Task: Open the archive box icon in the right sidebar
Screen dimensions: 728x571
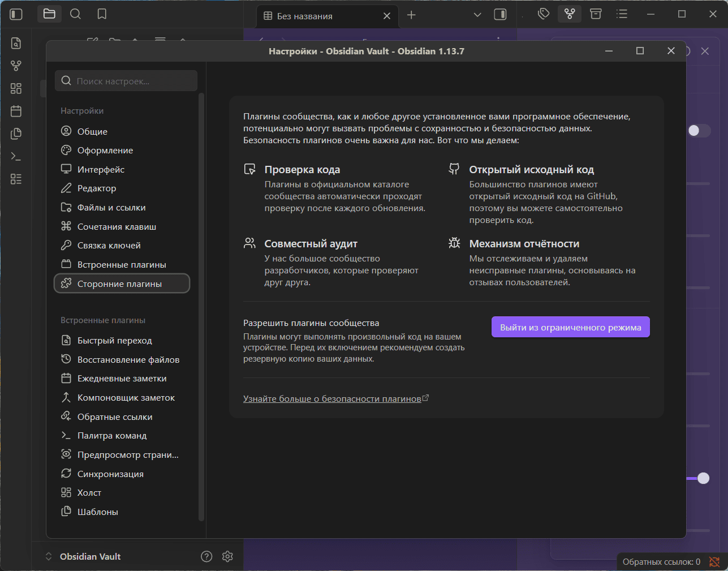Action: click(x=596, y=14)
